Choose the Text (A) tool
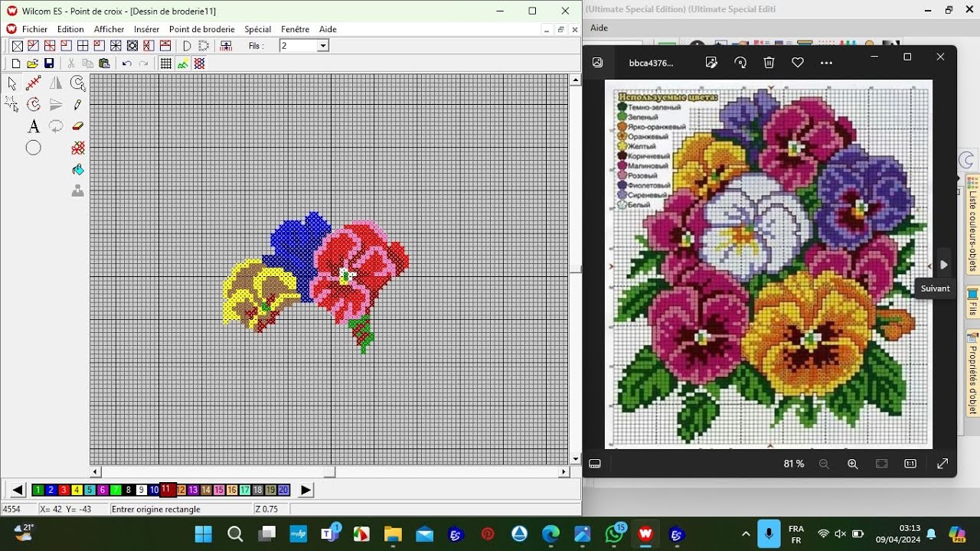The width and height of the screenshot is (980, 551). tap(34, 126)
